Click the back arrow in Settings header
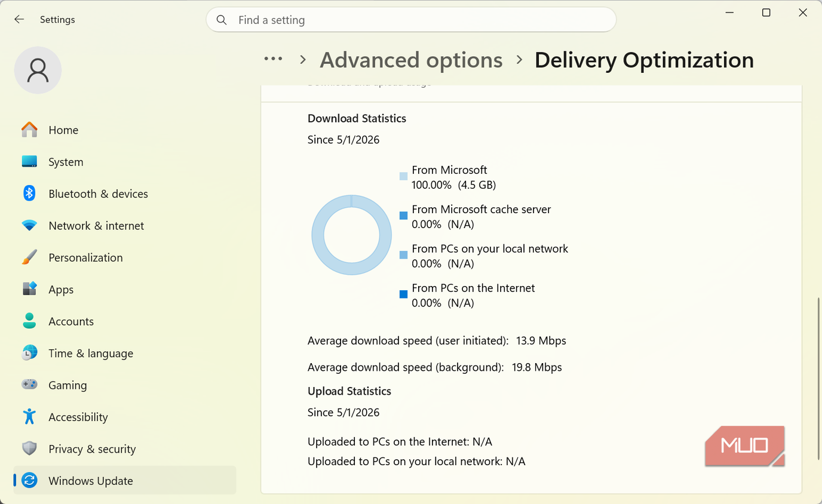822x504 pixels. 19,20
